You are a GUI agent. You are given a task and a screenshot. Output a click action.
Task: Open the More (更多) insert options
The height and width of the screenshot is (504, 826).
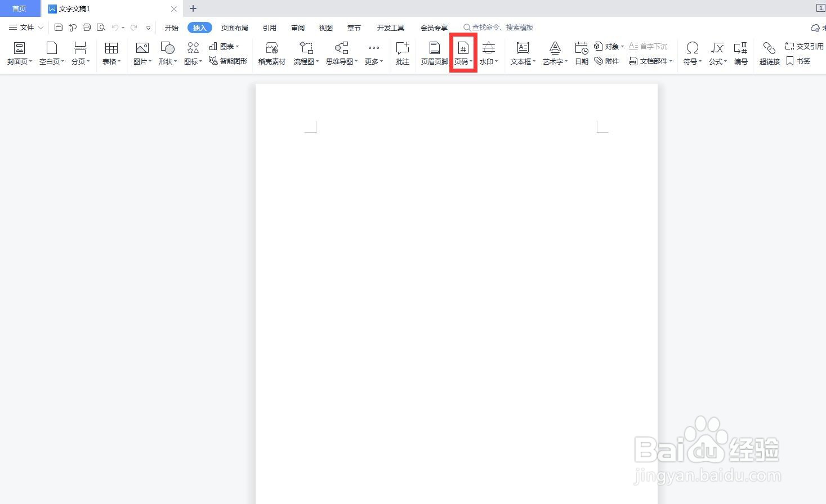tap(373, 53)
